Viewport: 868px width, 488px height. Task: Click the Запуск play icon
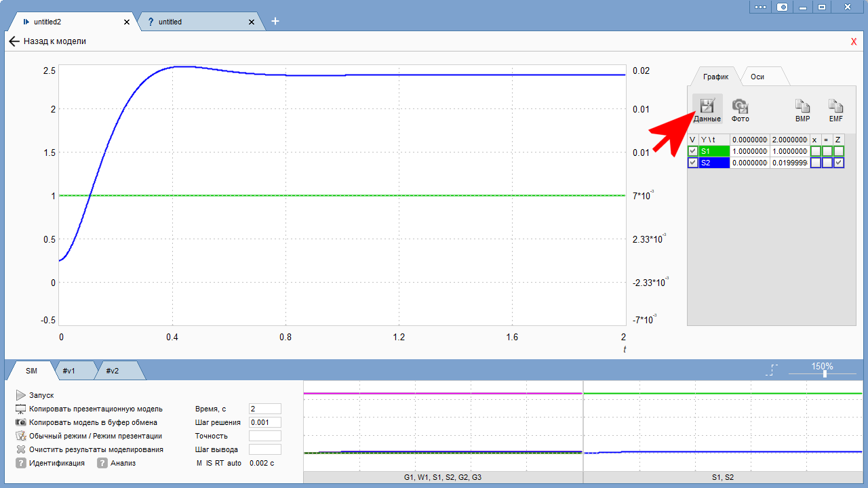pyautogui.click(x=20, y=395)
